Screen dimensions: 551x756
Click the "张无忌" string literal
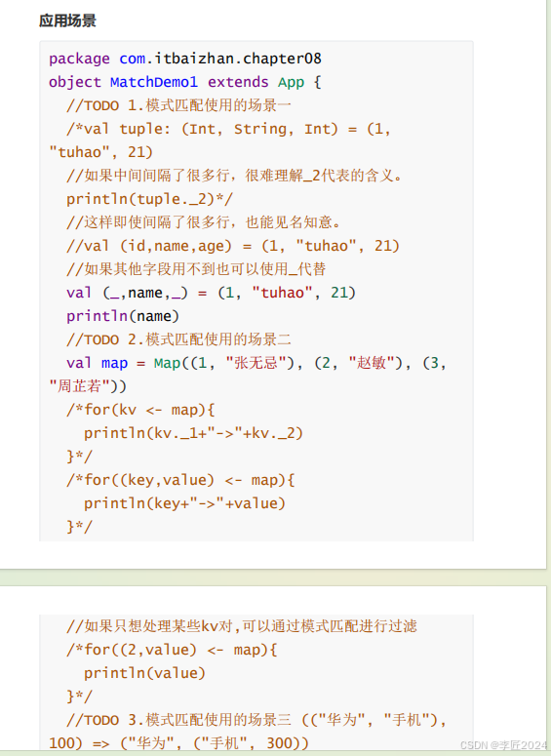(256, 363)
